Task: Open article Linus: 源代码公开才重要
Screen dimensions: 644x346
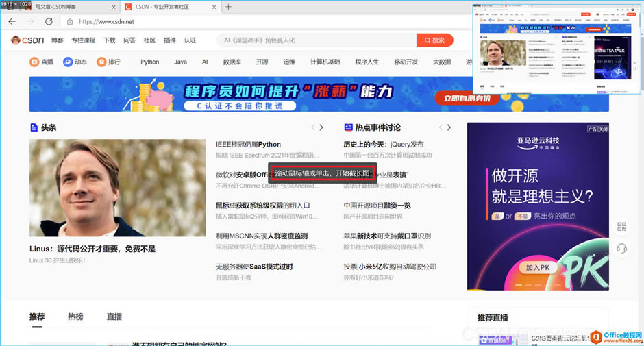Action: tap(92, 249)
